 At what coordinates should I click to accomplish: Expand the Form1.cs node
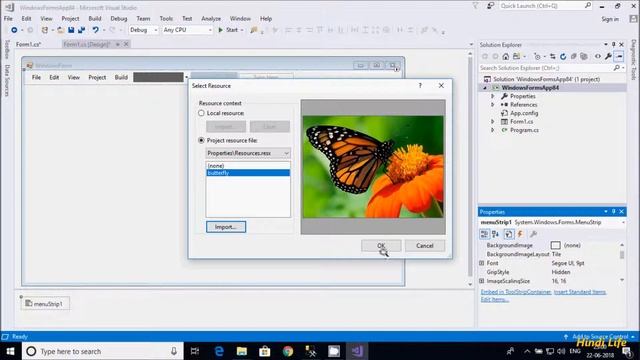pyautogui.click(x=493, y=122)
